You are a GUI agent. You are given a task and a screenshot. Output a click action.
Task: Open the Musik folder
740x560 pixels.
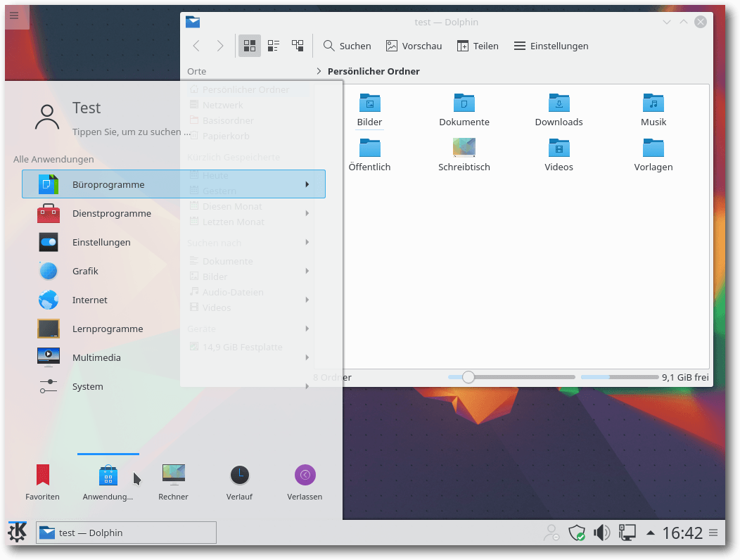tap(653, 110)
